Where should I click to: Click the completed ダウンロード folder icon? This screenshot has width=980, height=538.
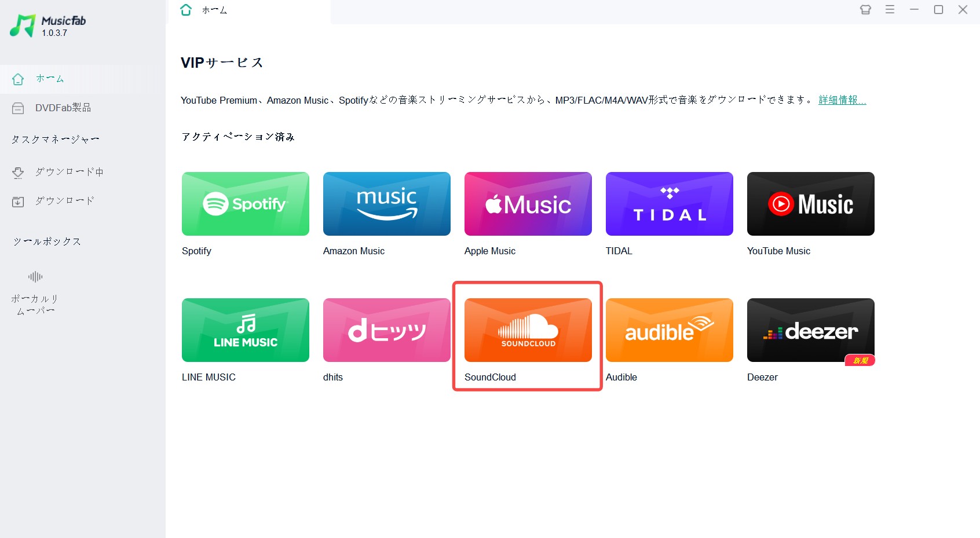click(18, 202)
